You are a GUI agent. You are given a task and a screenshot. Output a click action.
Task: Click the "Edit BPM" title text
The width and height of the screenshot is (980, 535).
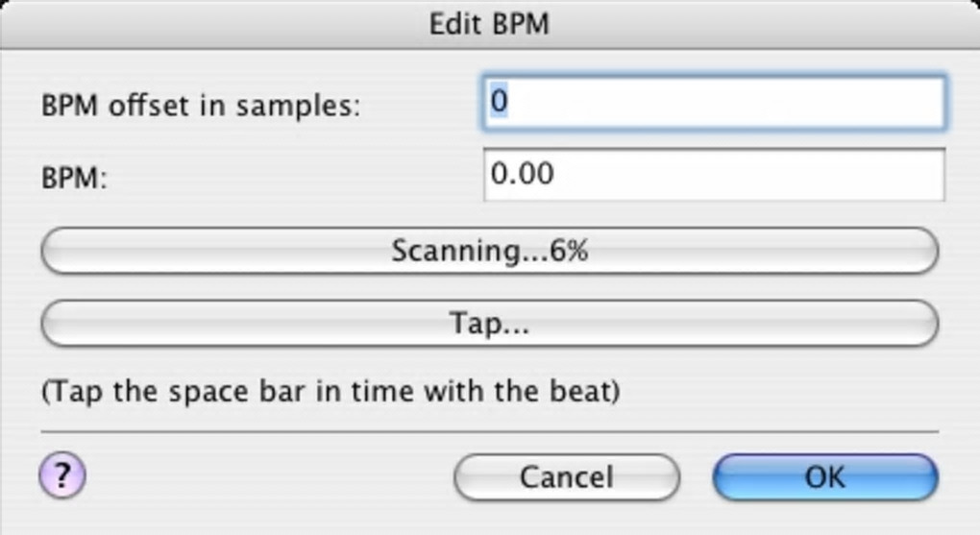[x=489, y=24]
